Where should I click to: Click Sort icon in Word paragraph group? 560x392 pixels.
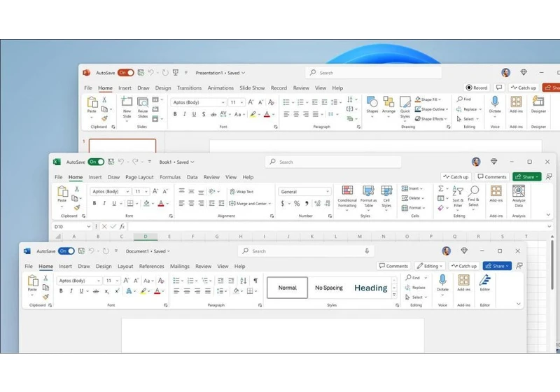pyautogui.click(x=243, y=280)
